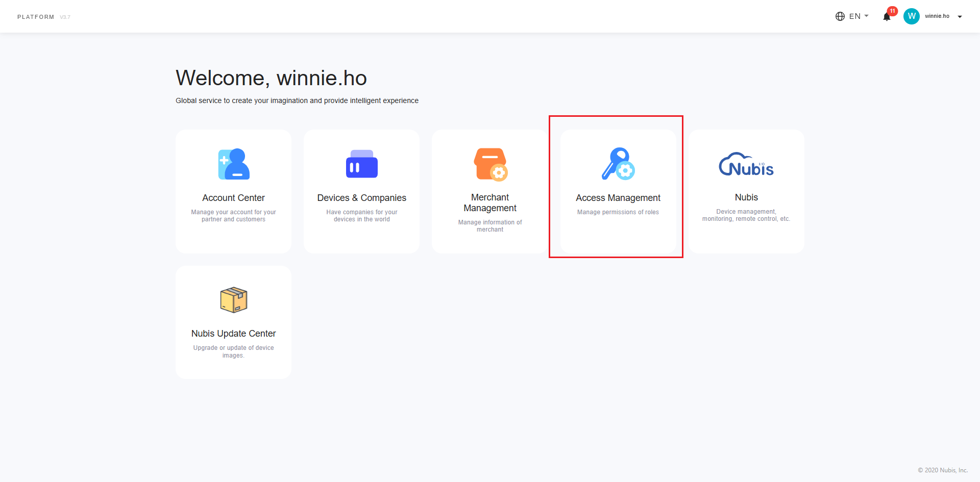The width and height of the screenshot is (980, 482).
Task: Click 'Device management, monitoring, remote control' text
Action: pos(746,215)
